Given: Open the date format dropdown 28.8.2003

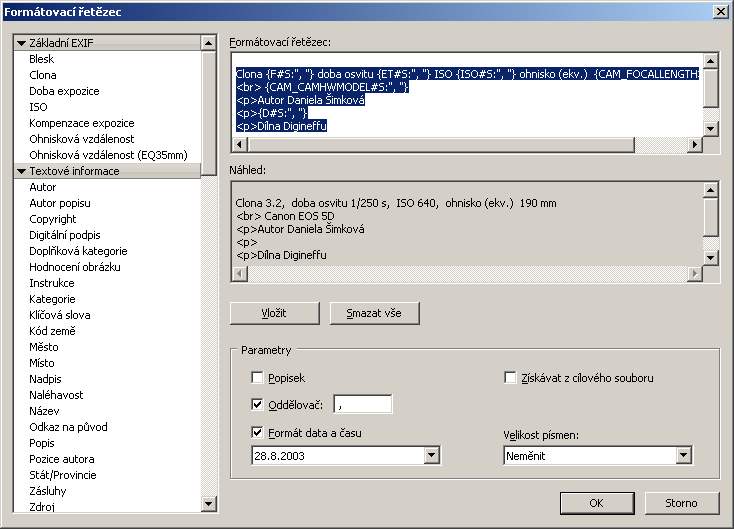Looking at the screenshot, I should pyautogui.click(x=431, y=456).
